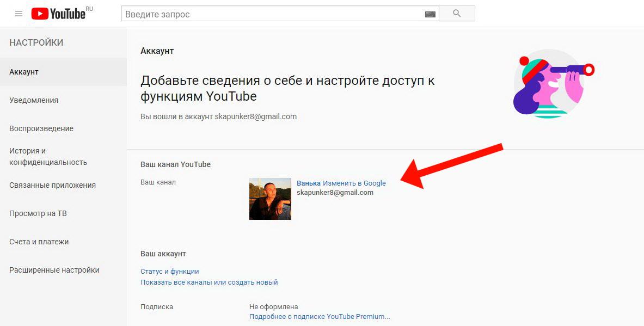Open Статус и функции link
The width and height of the screenshot is (644, 326).
click(x=170, y=272)
